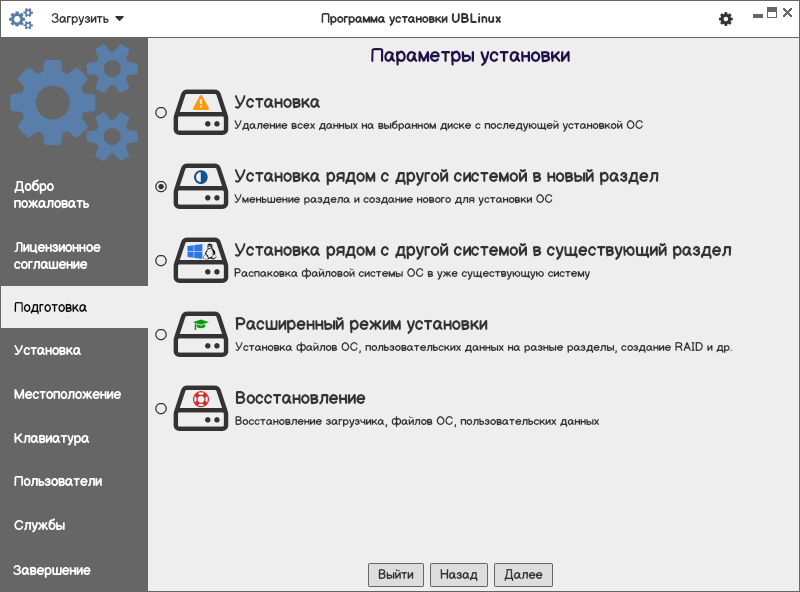
Task: Click the 'Параметры установки' heading
Action: (x=470, y=55)
